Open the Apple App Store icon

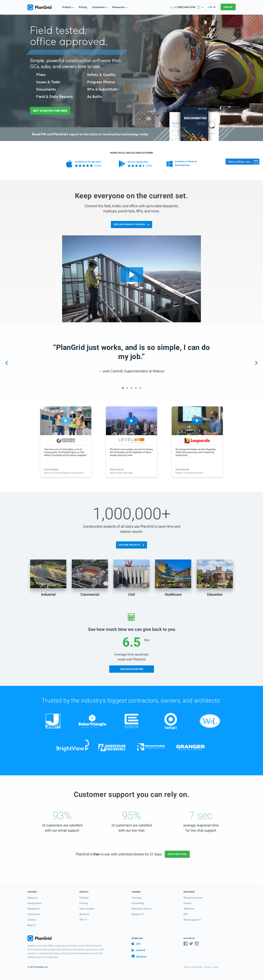click(69, 164)
